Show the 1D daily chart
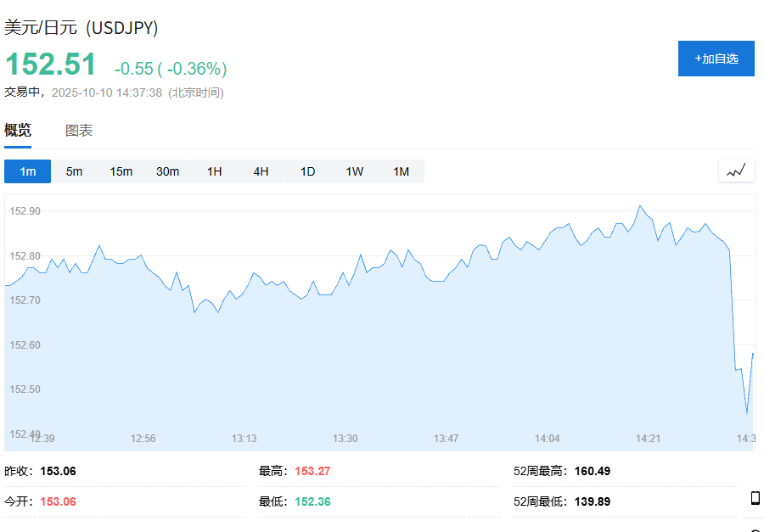 pyautogui.click(x=307, y=171)
